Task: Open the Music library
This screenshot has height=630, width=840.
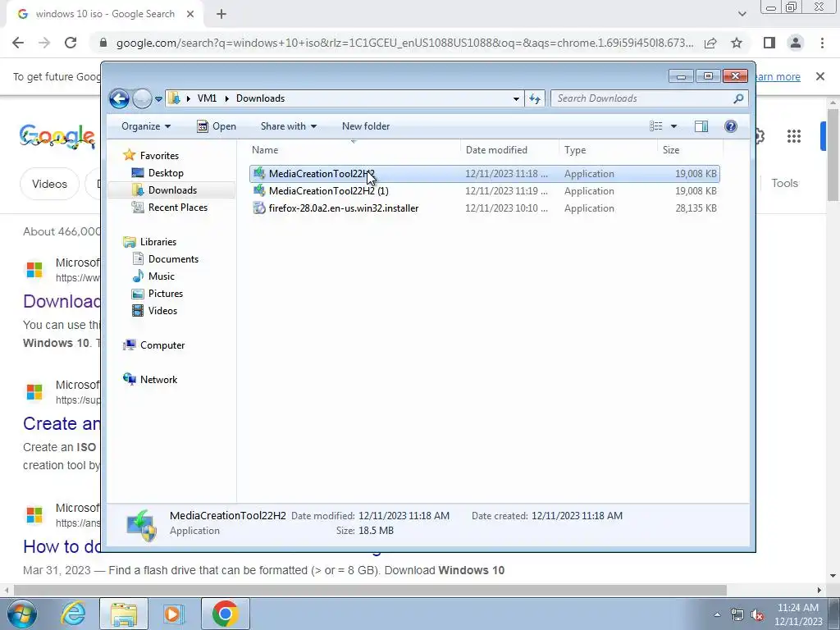Action: pyautogui.click(x=161, y=276)
